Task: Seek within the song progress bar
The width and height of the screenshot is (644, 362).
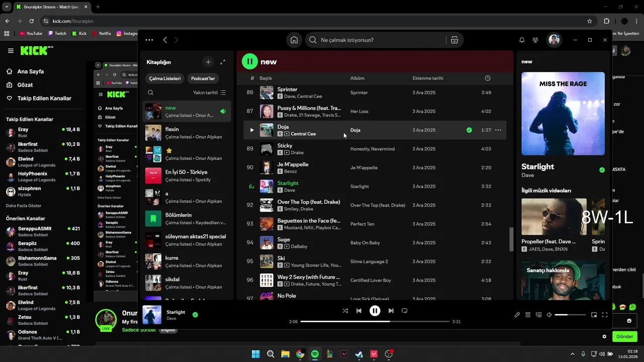Action: point(374,321)
